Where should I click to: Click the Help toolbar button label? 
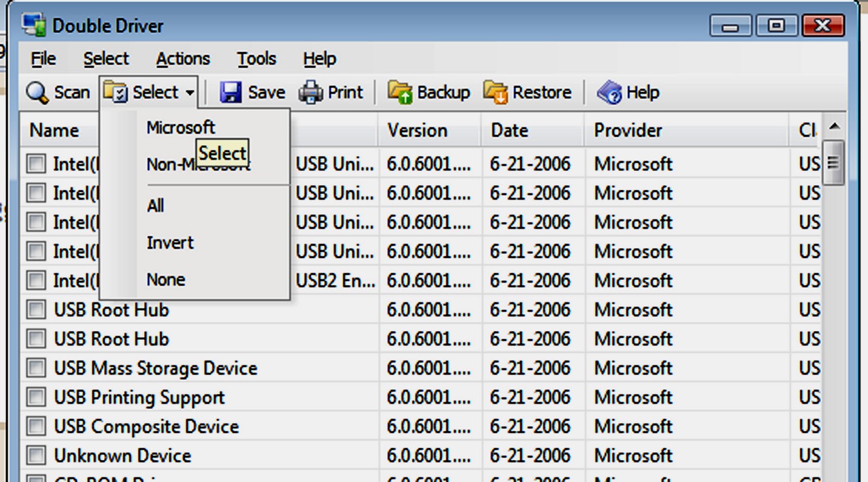point(643,93)
